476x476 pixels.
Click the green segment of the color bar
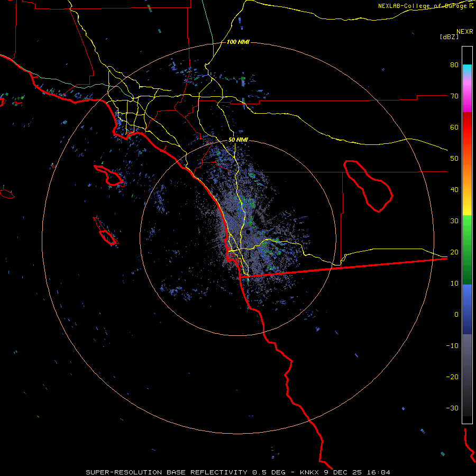[x=467, y=250]
